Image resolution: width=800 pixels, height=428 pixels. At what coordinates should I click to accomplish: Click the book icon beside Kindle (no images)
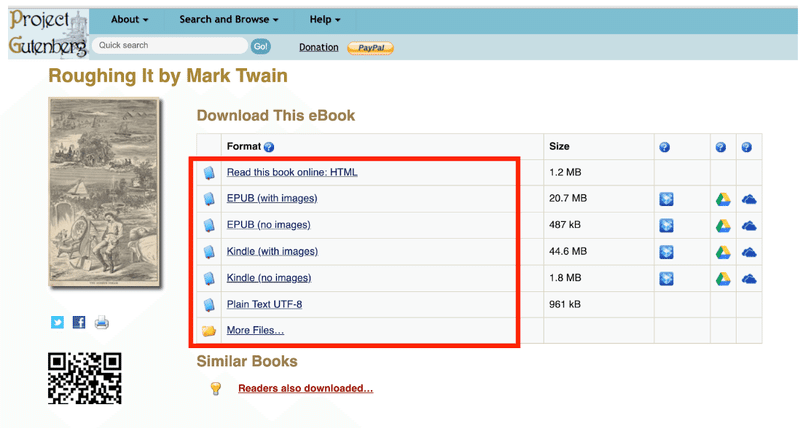coord(209,279)
